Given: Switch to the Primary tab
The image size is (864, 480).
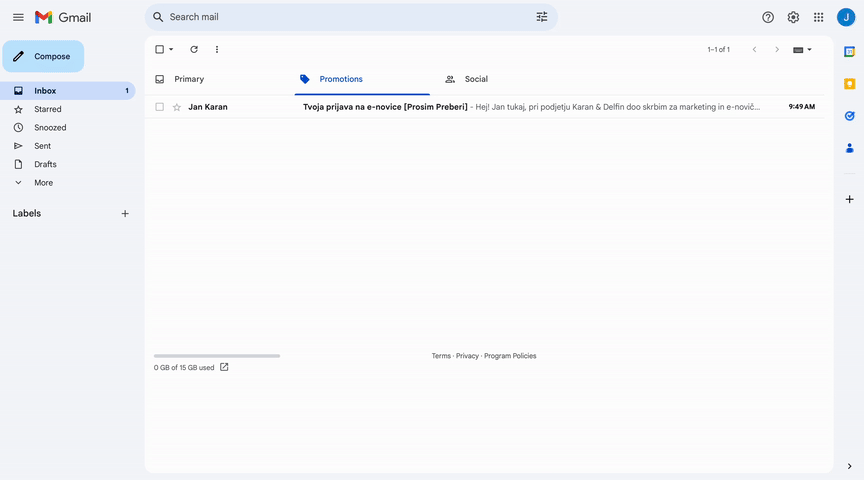Looking at the screenshot, I should point(219,79).
